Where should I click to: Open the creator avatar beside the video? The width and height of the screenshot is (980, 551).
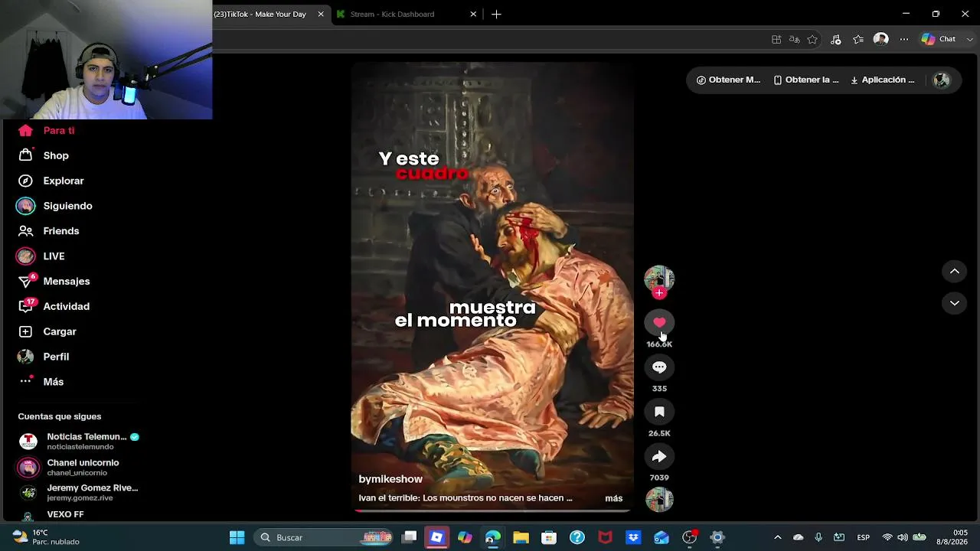click(659, 279)
